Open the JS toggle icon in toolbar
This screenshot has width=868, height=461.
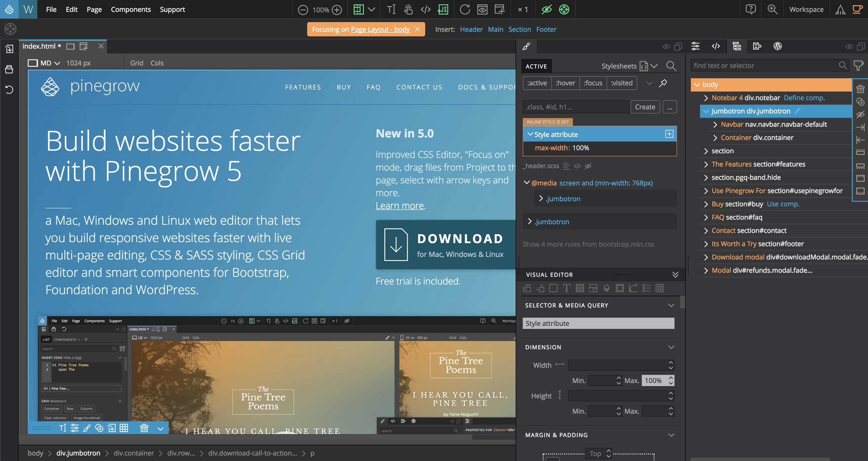pos(443,9)
